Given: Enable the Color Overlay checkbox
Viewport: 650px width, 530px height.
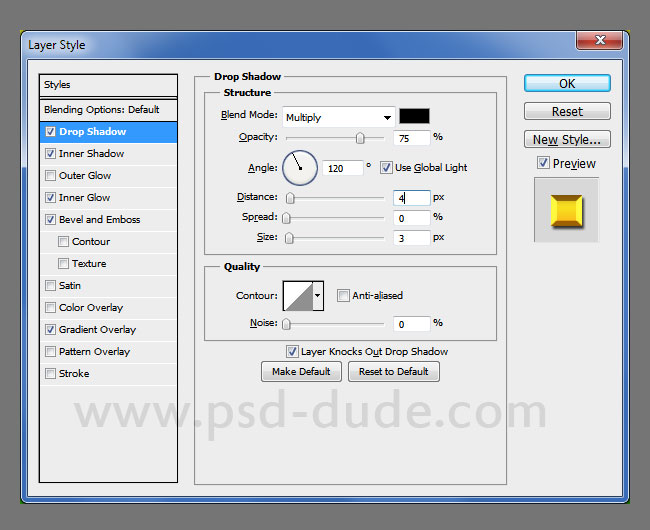Looking at the screenshot, I should point(50,307).
